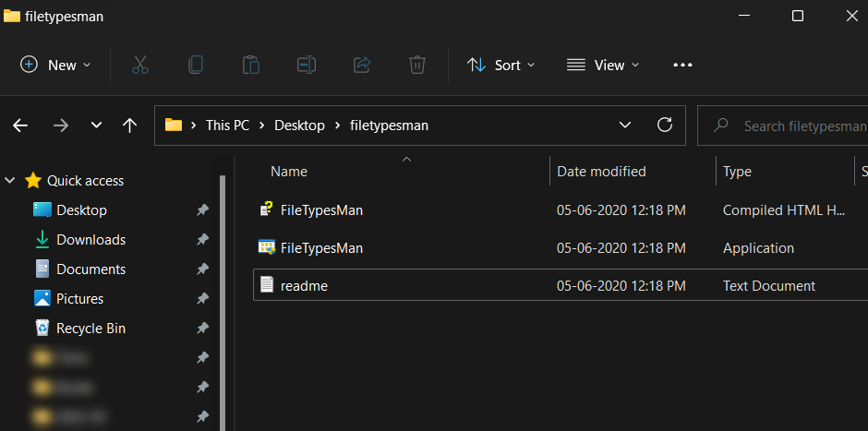
Task: Open the See more ellipsis menu
Action: (x=682, y=65)
